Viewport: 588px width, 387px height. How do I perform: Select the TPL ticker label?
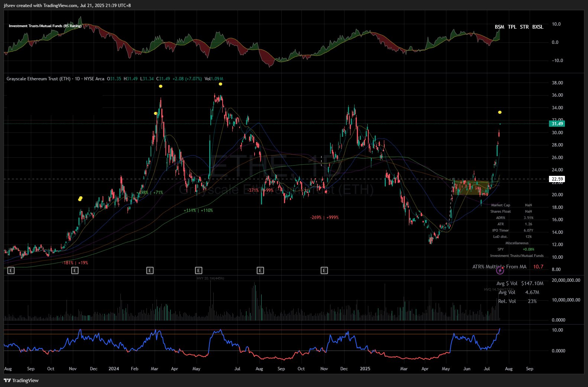tap(512, 27)
